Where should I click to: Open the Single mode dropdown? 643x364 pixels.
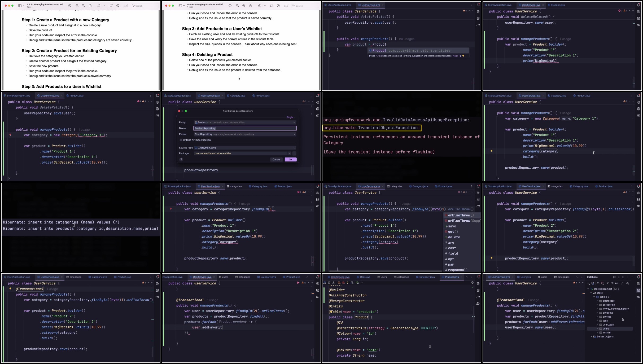pos(291,117)
